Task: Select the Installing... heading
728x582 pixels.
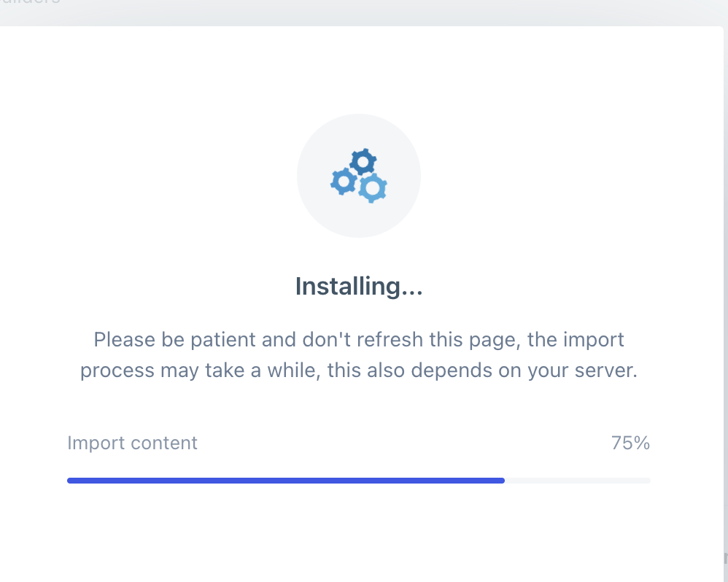Action: click(x=359, y=287)
